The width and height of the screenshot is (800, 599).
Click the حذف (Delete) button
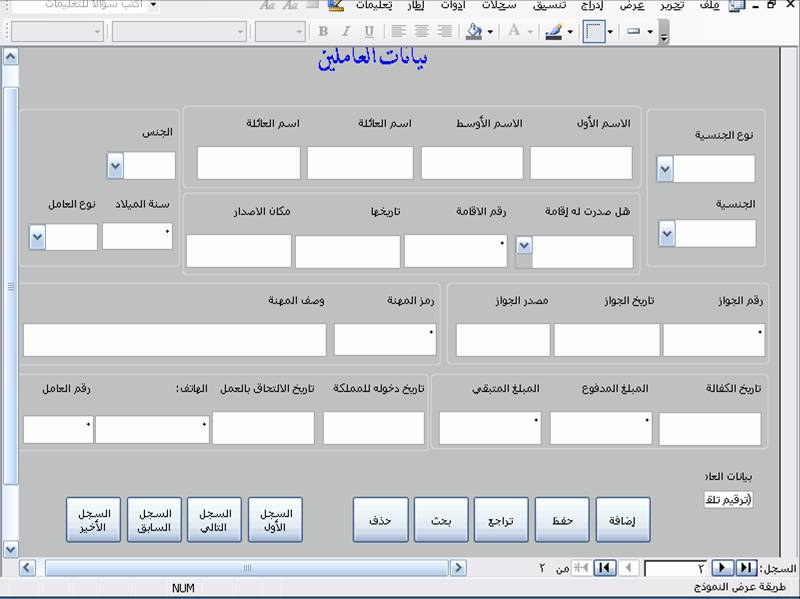point(381,520)
